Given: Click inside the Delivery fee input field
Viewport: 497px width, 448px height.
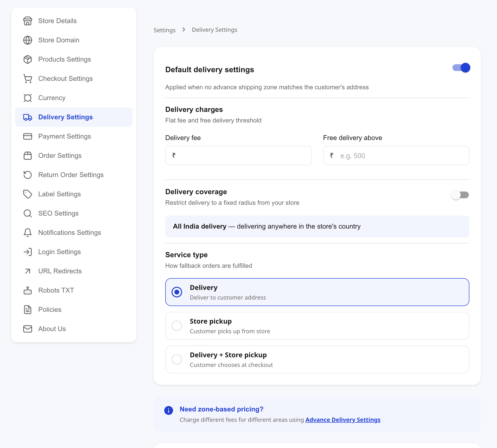Looking at the screenshot, I should pos(238,155).
